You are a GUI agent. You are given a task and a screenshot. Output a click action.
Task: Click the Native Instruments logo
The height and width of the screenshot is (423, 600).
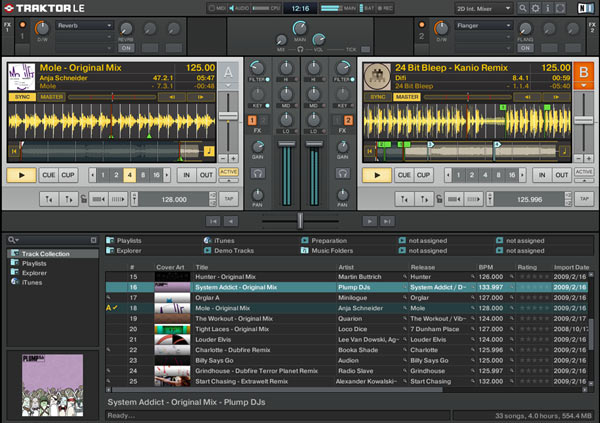coord(586,8)
